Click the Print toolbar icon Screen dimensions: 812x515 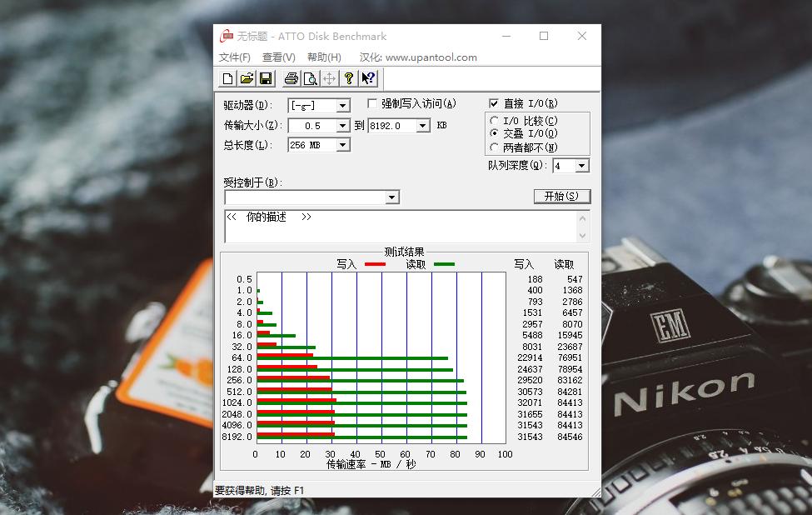(x=291, y=78)
